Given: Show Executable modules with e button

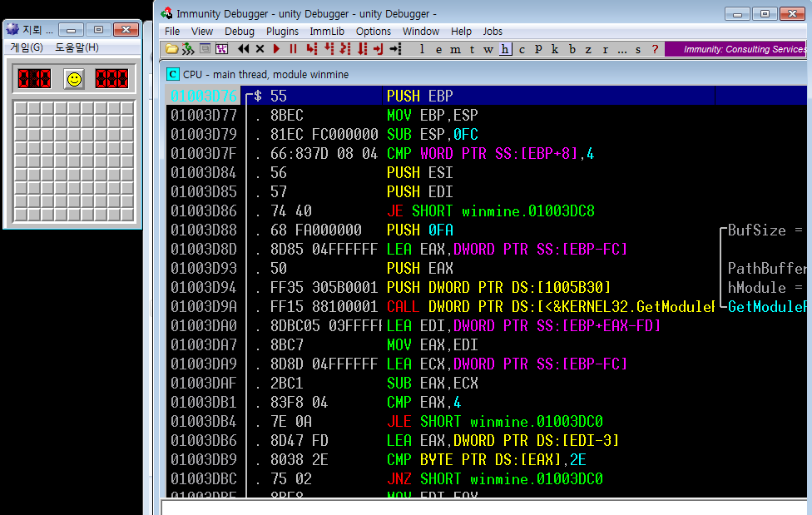Looking at the screenshot, I should pos(438,49).
